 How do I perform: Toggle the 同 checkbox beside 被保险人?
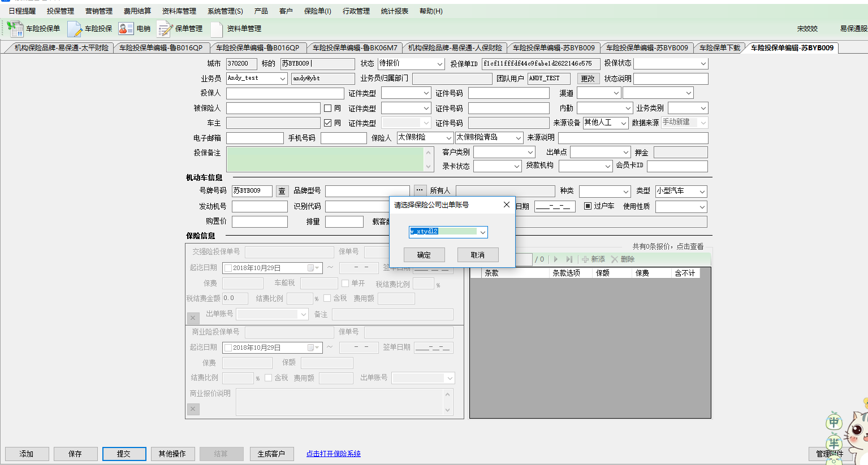(327, 108)
